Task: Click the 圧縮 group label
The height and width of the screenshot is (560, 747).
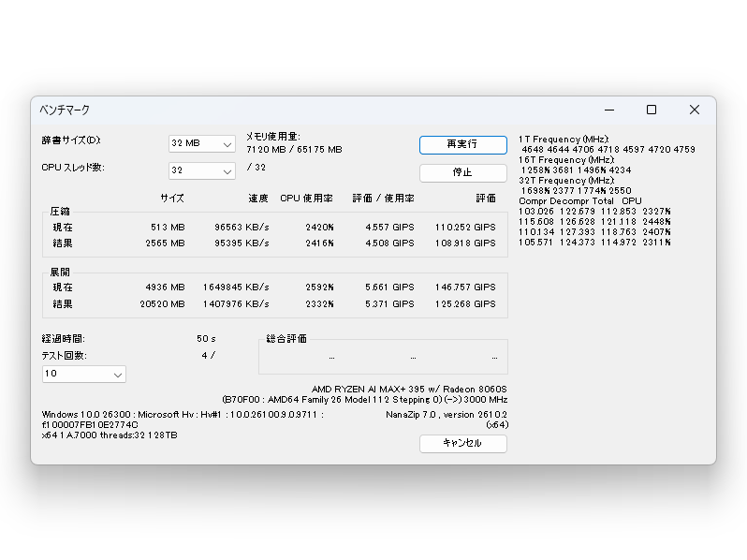Action: [60, 211]
